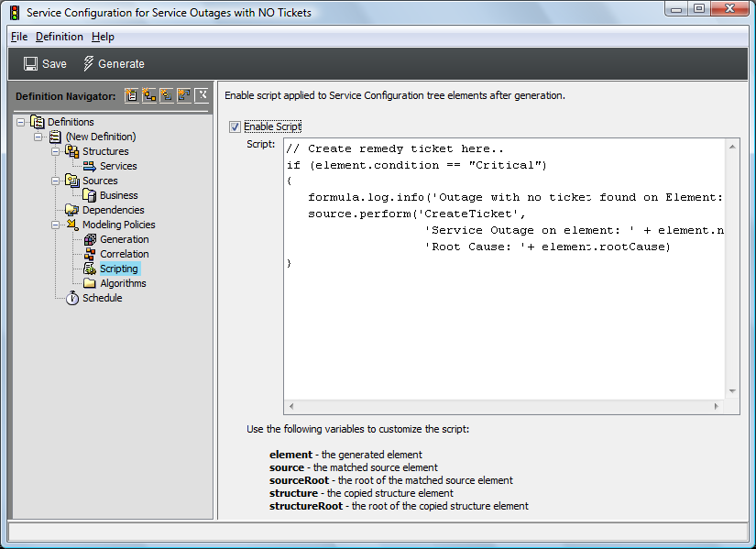Click the (New Definition) checklist icon
Viewport: 756px width, 549px height.
(56, 137)
